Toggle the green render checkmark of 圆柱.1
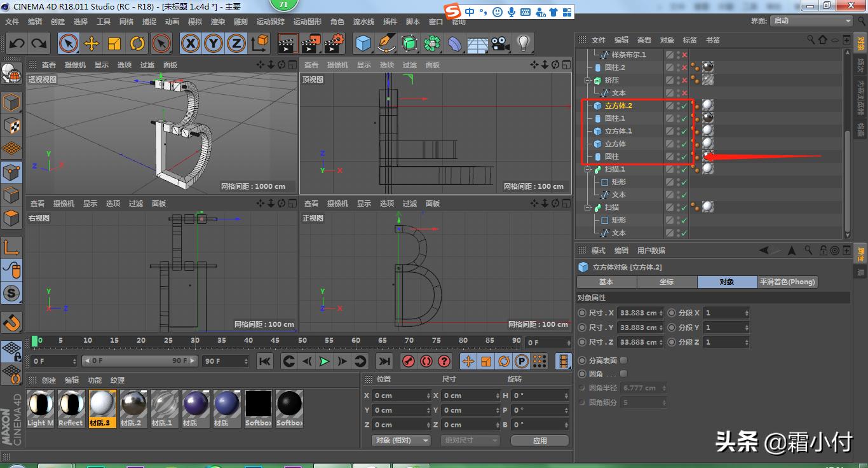The height and width of the screenshot is (468, 868). [684, 118]
